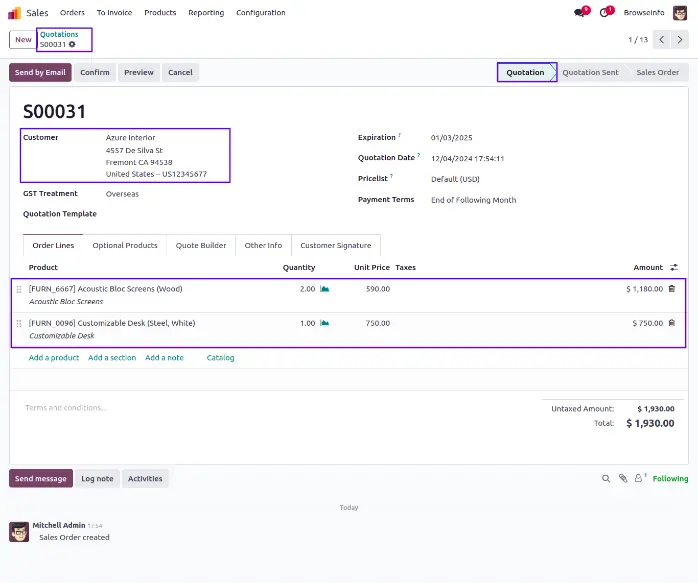Set status to Sales Order stage

[x=657, y=73]
